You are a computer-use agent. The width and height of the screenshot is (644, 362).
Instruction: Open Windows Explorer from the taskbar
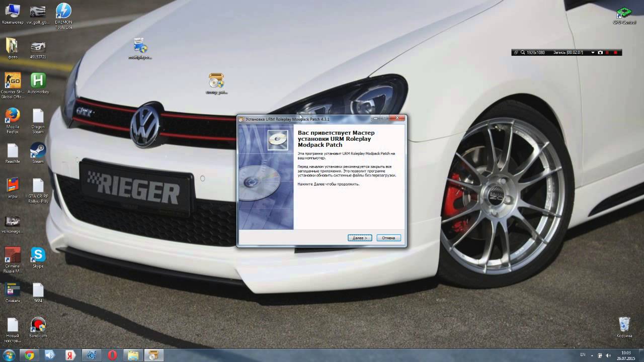[x=133, y=355]
